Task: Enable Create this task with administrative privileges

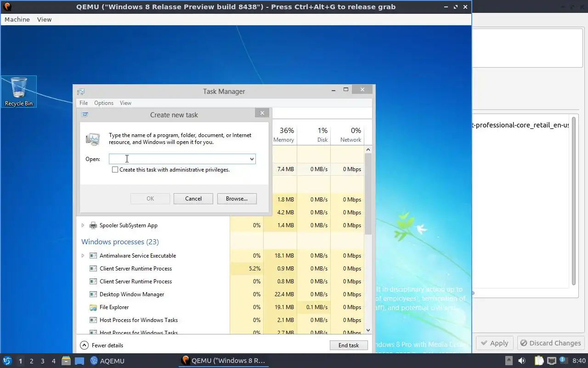Action: point(115,170)
